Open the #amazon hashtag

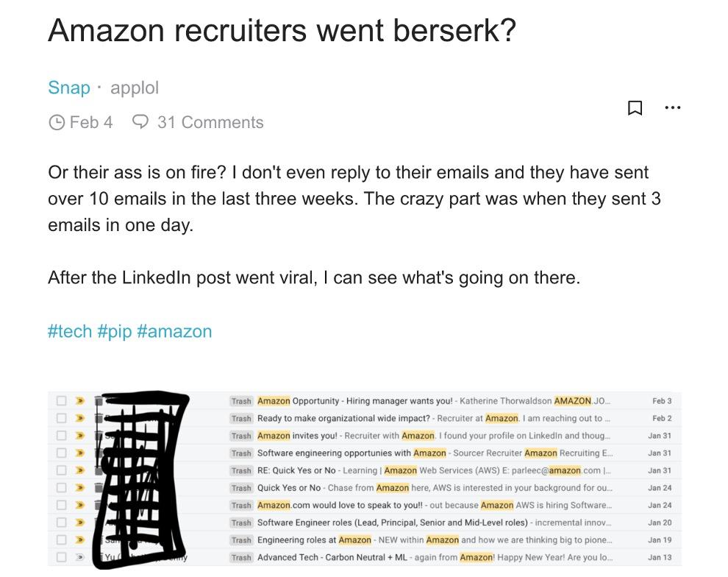pyautogui.click(x=174, y=331)
